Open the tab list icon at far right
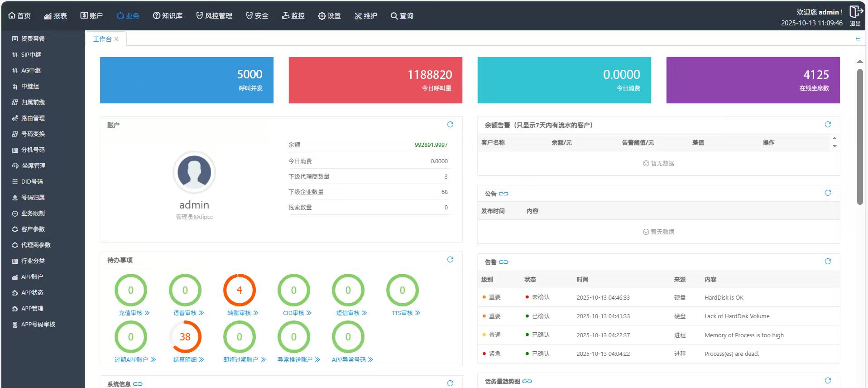The height and width of the screenshot is (388, 868). (x=858, y=39)
